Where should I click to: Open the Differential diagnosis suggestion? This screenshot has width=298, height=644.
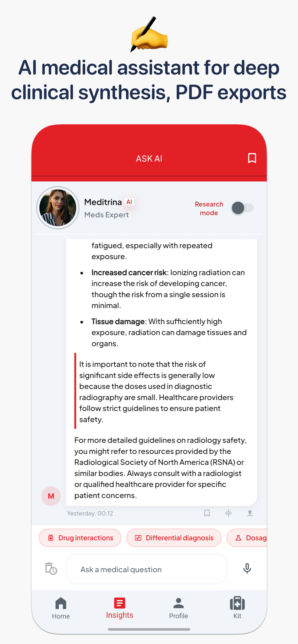point(174,538)
